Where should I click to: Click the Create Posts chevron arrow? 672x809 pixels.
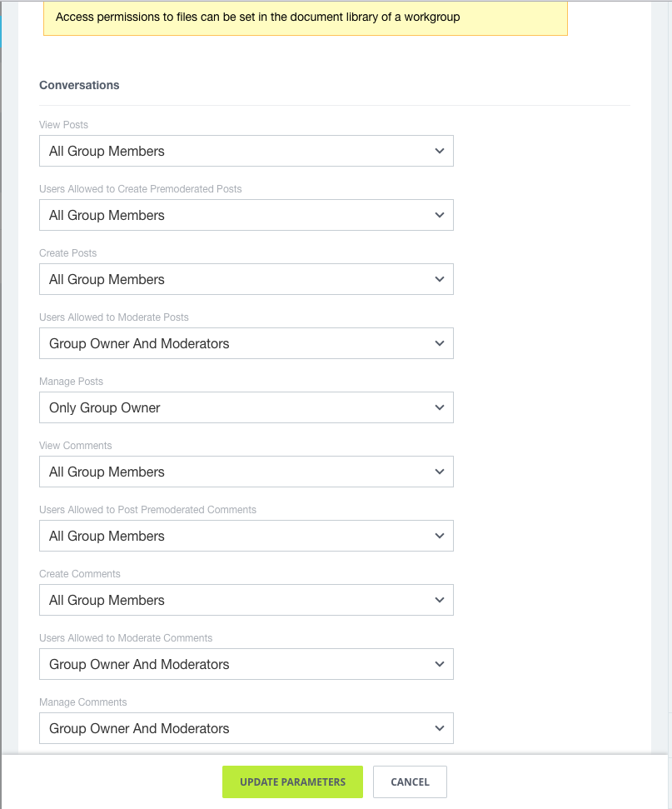pyautogui.click(x=440, y=279)
